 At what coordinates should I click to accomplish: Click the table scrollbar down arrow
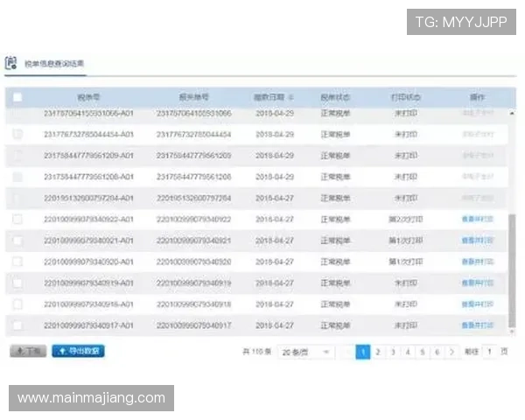coord(512,332)
